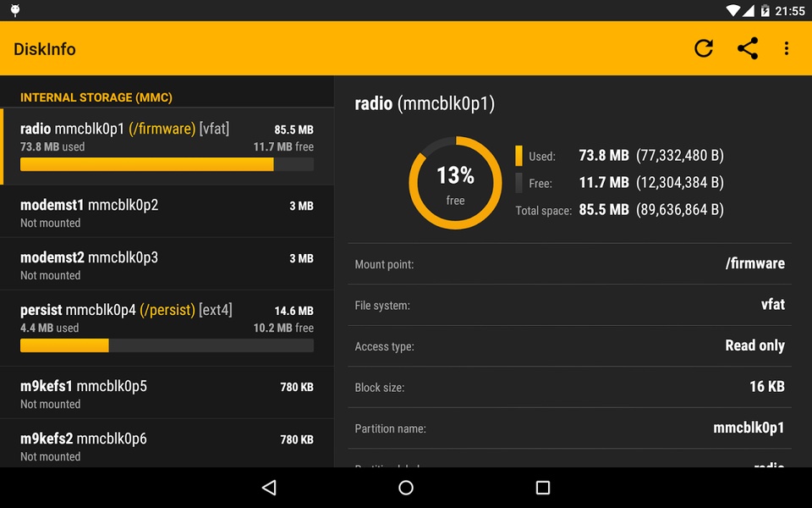Viewport: 812px width, 508px height.
Task: Click the yellow Used legend swatch
Action: [x=518, y=156]
